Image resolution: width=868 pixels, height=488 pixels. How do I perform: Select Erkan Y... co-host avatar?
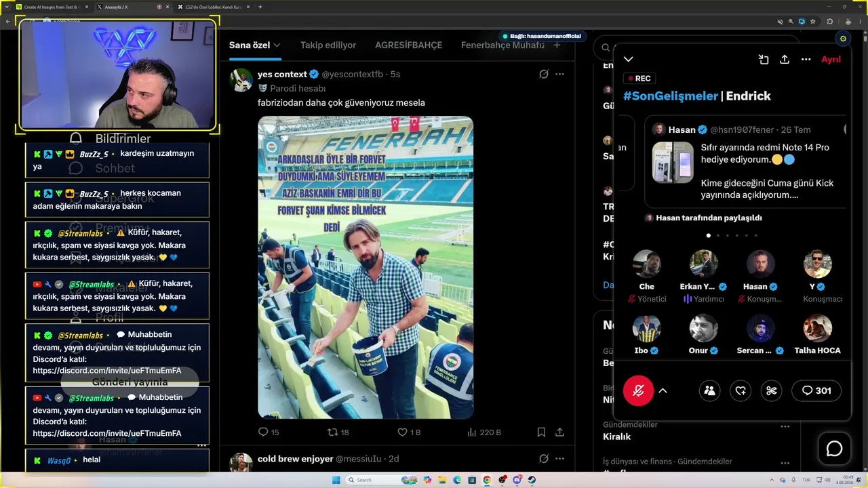[704, 264]
